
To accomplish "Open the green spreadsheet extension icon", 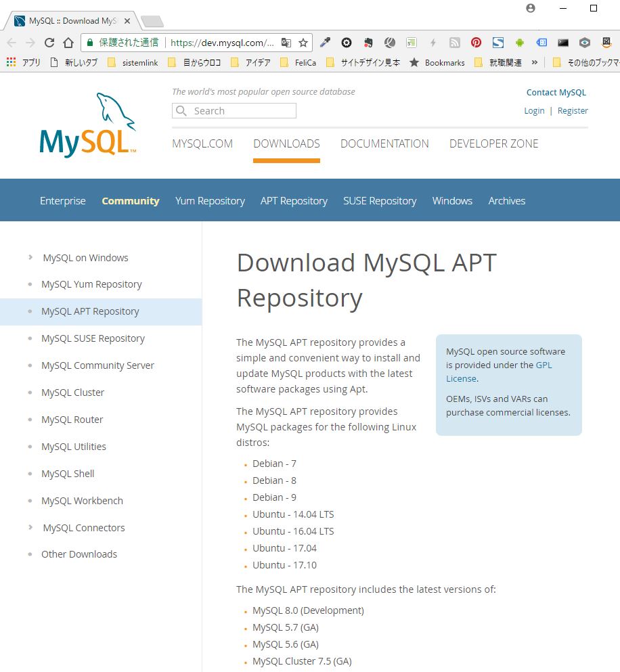I will click(411, 43).
